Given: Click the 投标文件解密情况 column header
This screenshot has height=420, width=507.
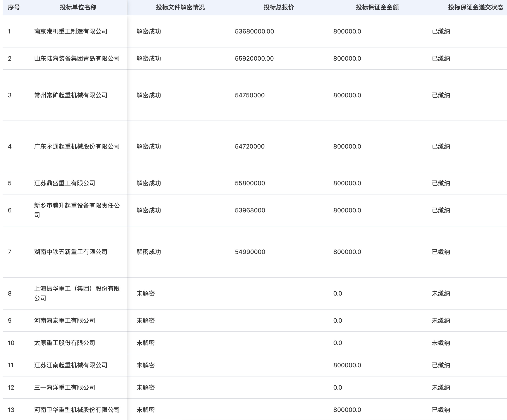Looking at the screenshot, I should pos(180,7).
